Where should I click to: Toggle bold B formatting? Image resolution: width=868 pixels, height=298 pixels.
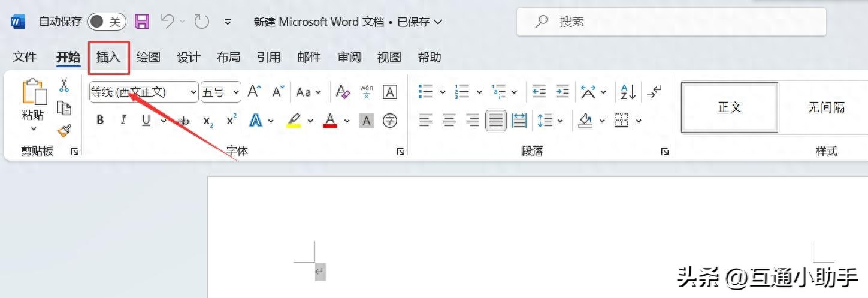click(x=100, y=121)
